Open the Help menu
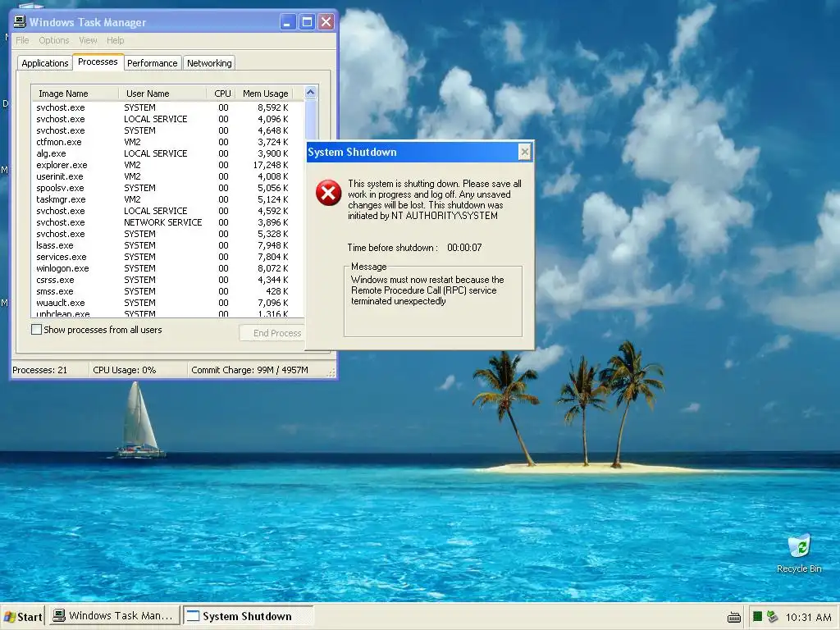840x630 pixels. pos(115,40)
